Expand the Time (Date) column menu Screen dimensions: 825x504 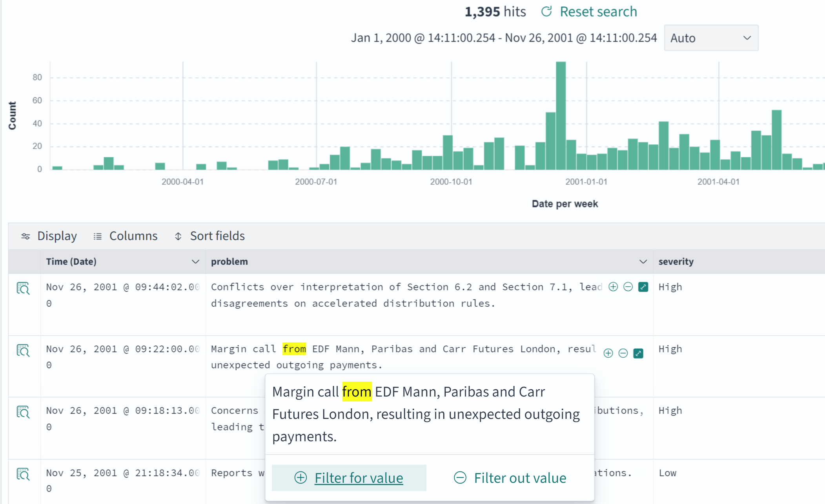pyautogui.click(x=195, y=262)
